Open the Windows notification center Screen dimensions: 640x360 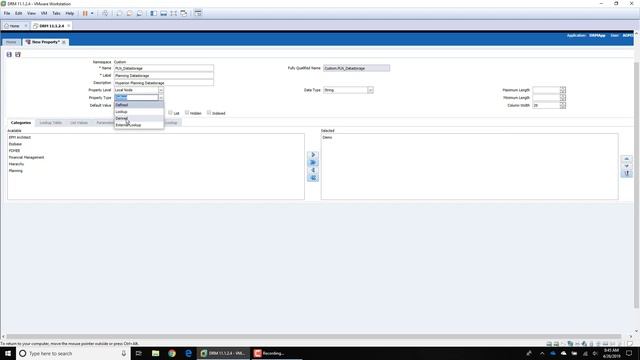coord(629,353)
